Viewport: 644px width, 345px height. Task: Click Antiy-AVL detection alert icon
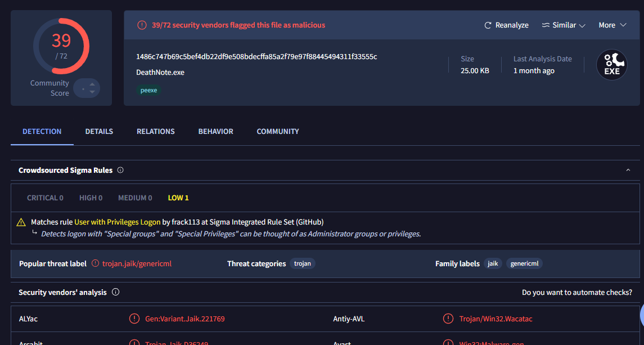448,319
